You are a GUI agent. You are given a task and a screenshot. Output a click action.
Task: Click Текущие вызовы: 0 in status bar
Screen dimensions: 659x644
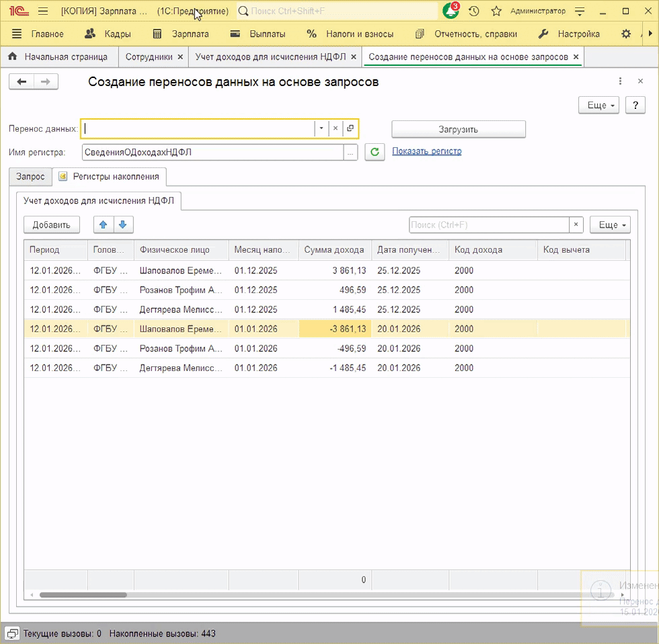62,633
